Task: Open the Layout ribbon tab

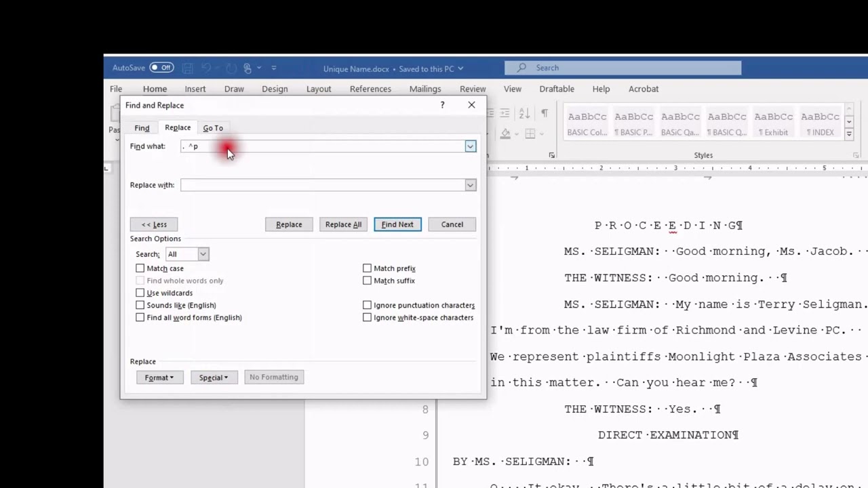Action: point(319,89)
